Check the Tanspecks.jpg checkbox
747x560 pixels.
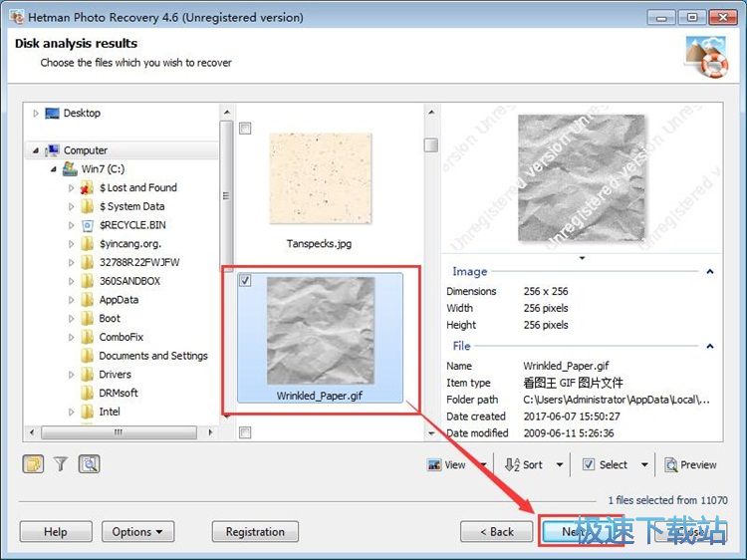click(x=246, y=129)
